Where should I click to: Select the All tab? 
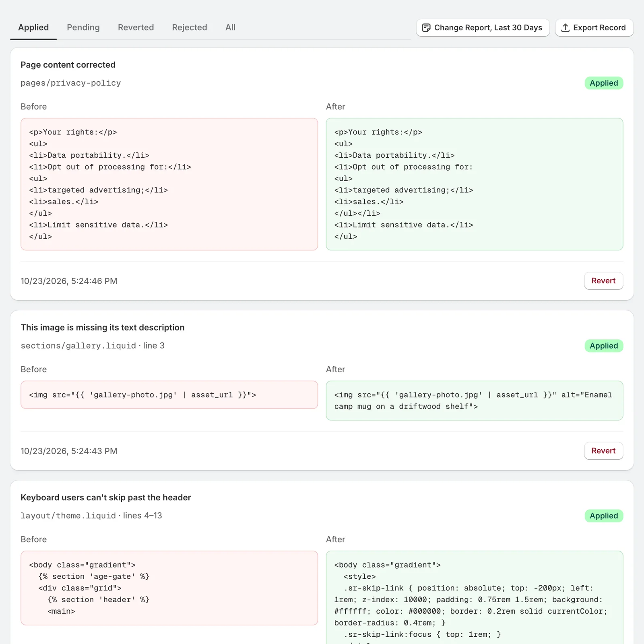pos(230,27)
